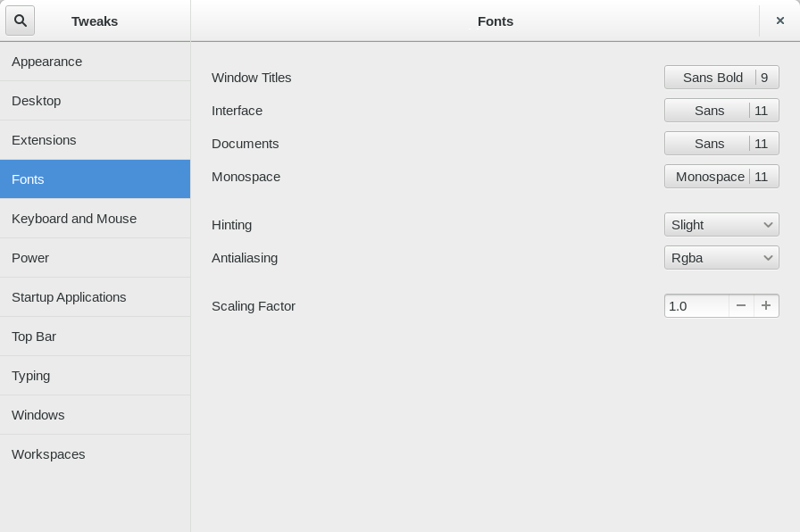Screen dimensions: 800x532
Task: Open the Interface font chooser
Action: tap(721, 110)
